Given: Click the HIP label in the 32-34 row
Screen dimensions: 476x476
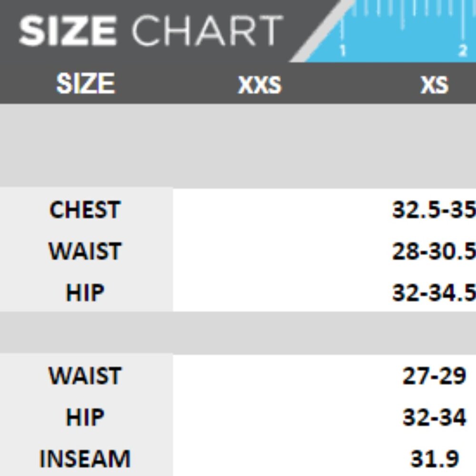Looking at the screenshot, I should click(x=85, y=417).
